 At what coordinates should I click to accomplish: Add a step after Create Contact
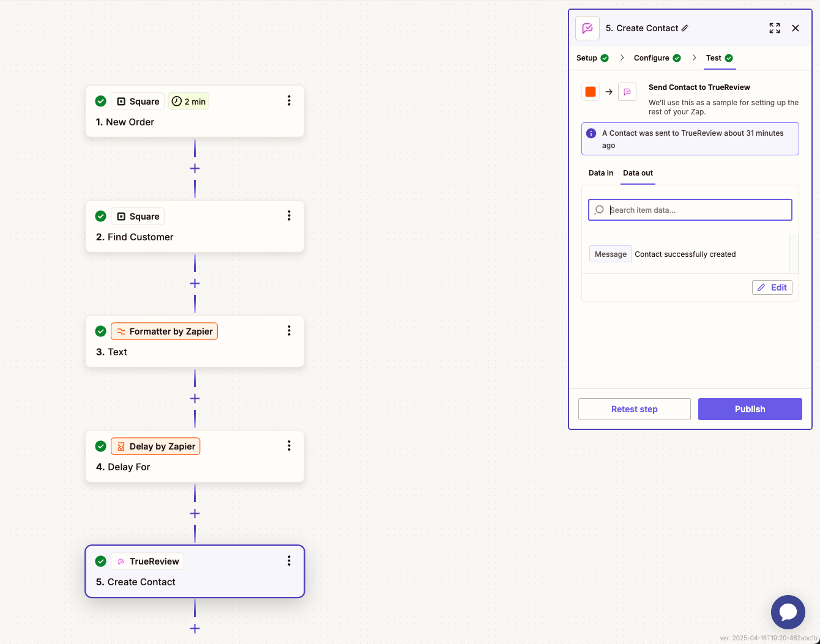[195, 628]
